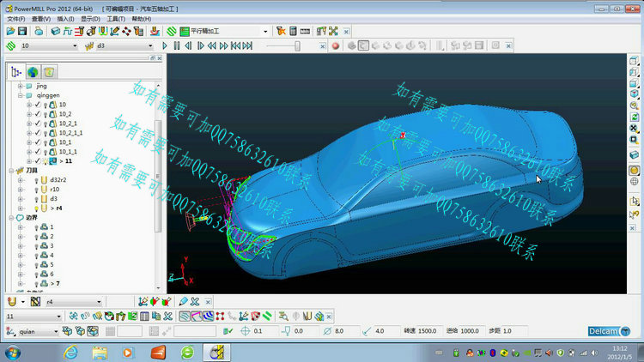644x362 pixels.
Task: Click the tool holder U icon in toolpath toolbar
Action: point(307,317)
